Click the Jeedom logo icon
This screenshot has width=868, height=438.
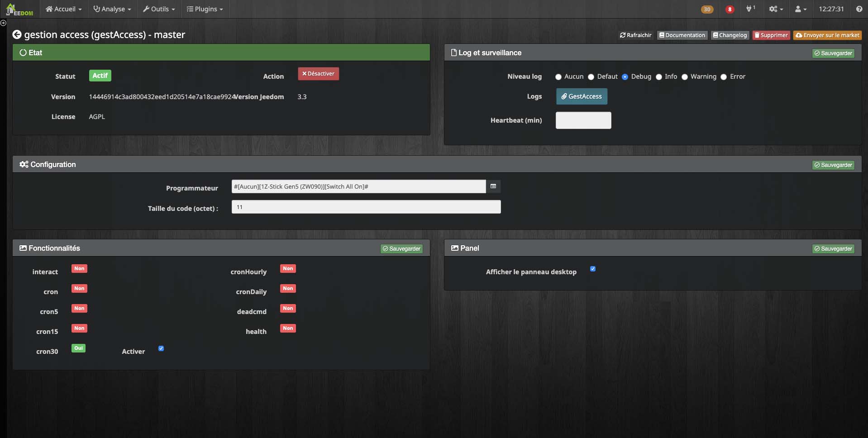[x=19, y=9]
